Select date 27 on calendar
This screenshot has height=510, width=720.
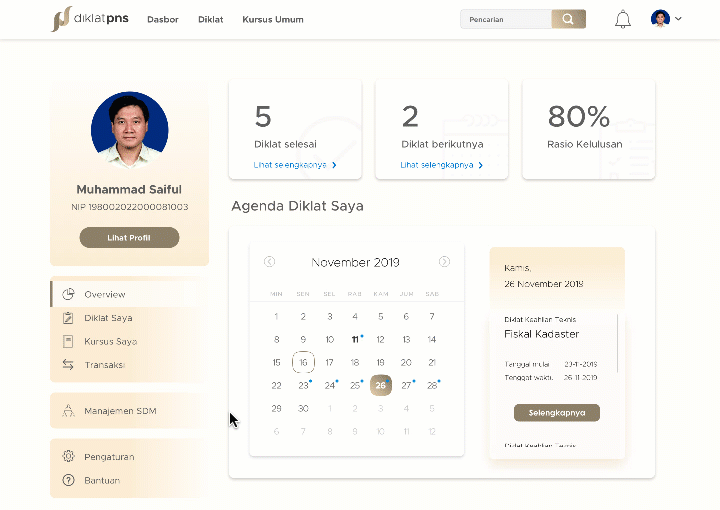[406, 386]
